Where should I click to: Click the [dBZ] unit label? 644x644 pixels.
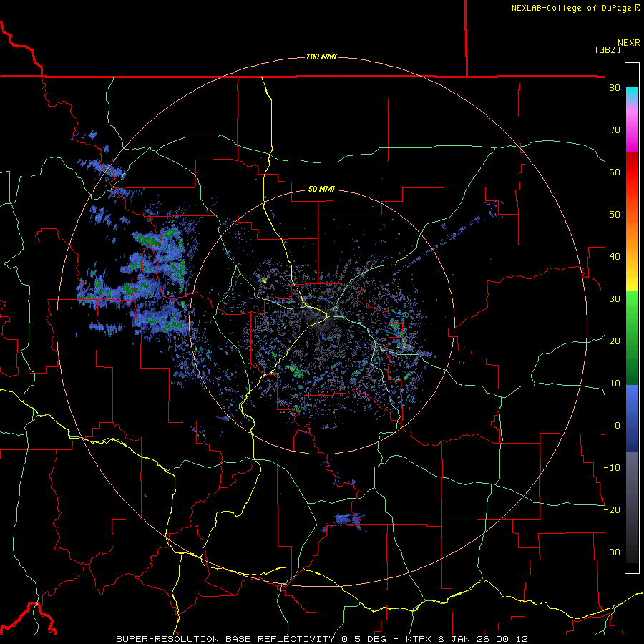(608, 50)
